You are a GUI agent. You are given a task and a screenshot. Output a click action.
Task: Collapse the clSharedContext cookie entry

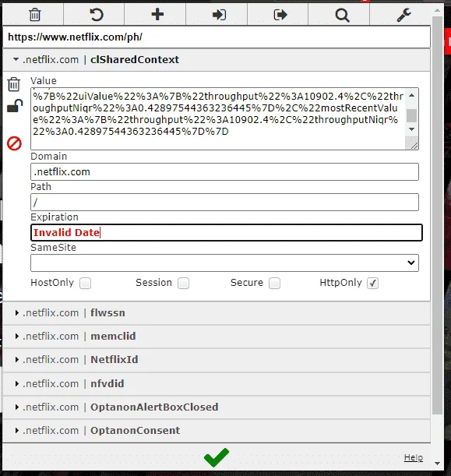[217, 60]
